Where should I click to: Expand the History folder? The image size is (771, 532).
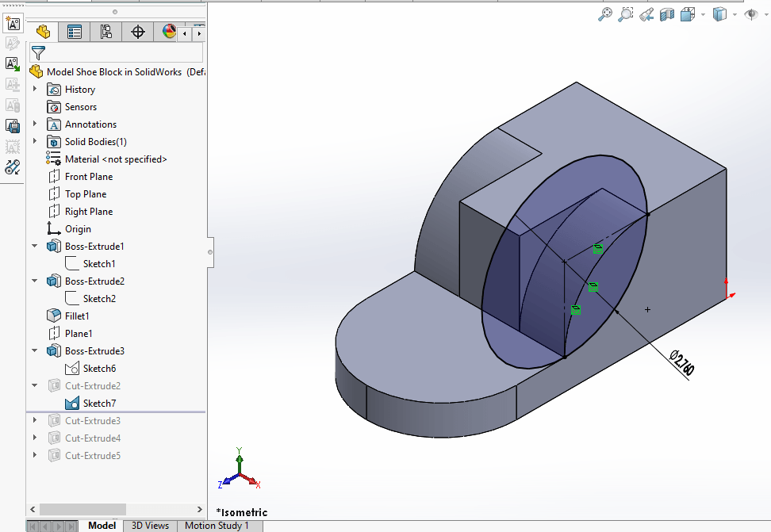tap(35, 89)
